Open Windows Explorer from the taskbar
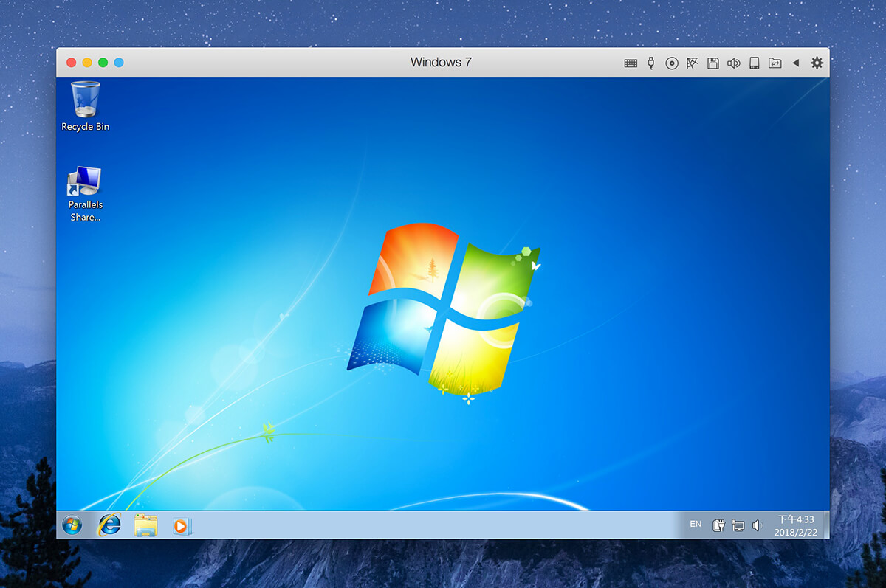Viewport: 886px width, 588px height. pos(145,525)
